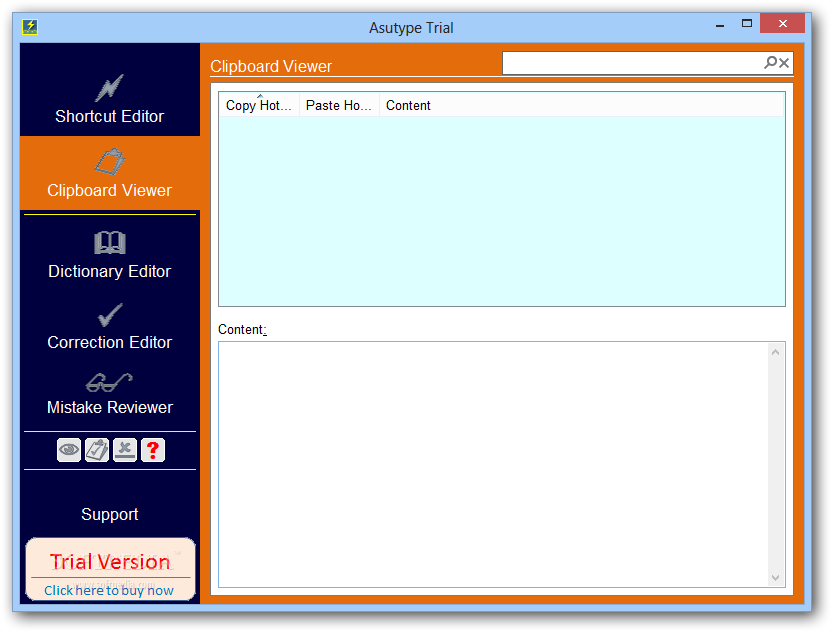Open the Support section
Image resolution: width=832 pixels, height=632 pixels.
(110, 514)
